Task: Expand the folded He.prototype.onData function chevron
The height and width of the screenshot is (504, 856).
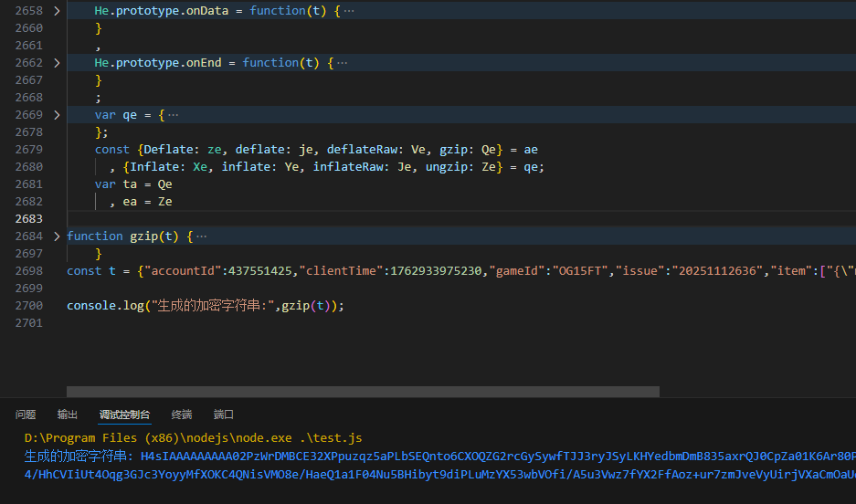Action: [x=57, y=11]
